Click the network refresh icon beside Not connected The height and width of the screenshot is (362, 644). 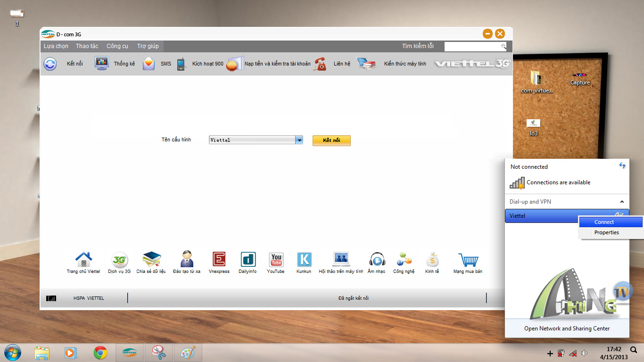click(x=622, y=166)
